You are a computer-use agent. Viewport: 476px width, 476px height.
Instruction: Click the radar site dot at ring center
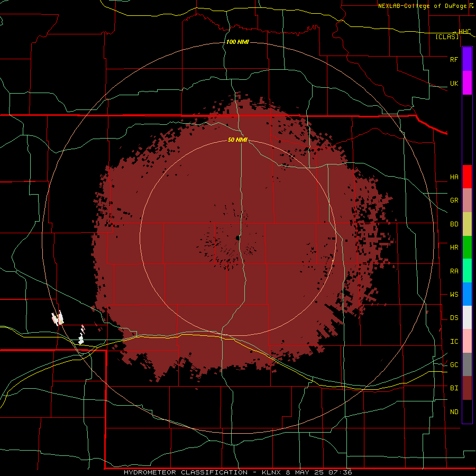pos(237,239)
